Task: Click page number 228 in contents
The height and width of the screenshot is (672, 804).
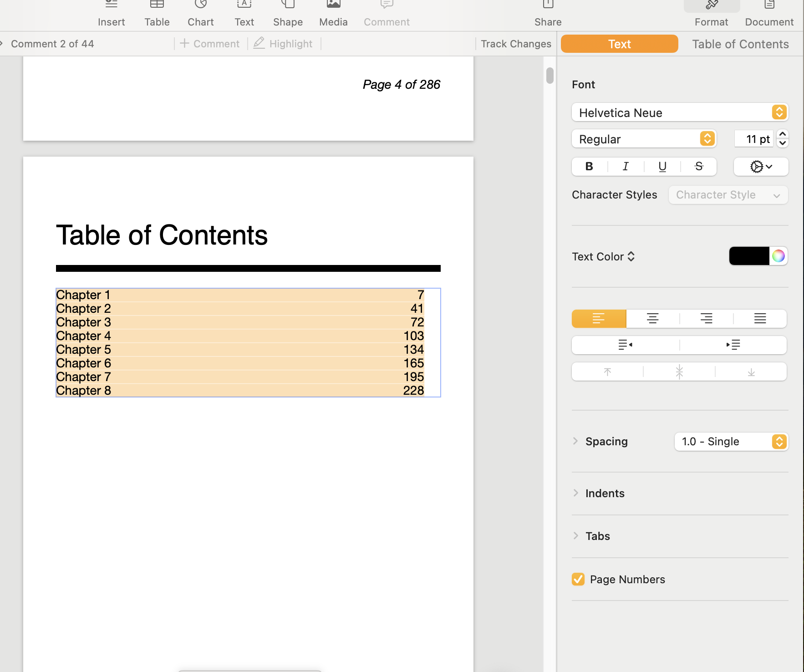Action: click(413, 391)
